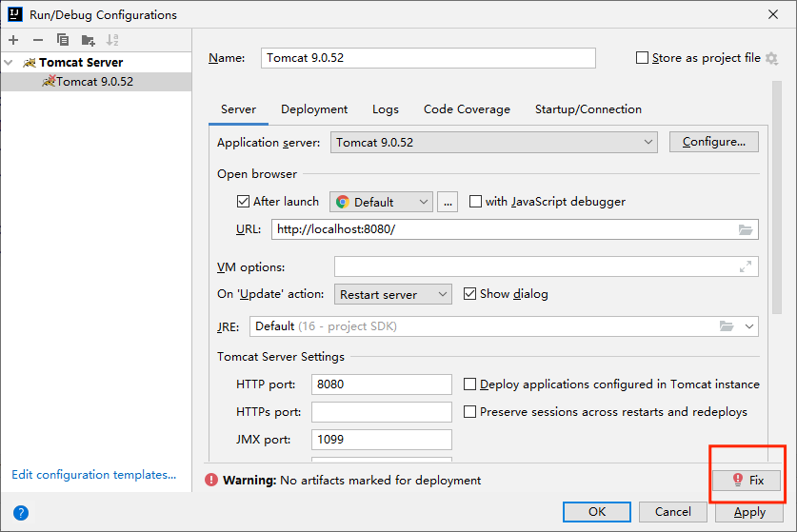This screenshot has width=797, height=532.
Task: Open the Logs tab
Action: 386,109
